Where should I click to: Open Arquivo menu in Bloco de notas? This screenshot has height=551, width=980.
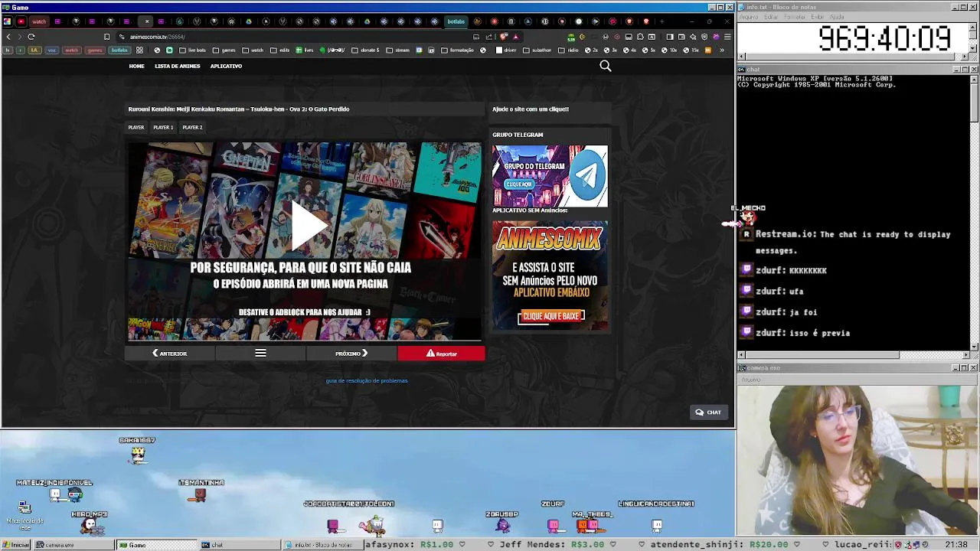[x=748, y=16]
